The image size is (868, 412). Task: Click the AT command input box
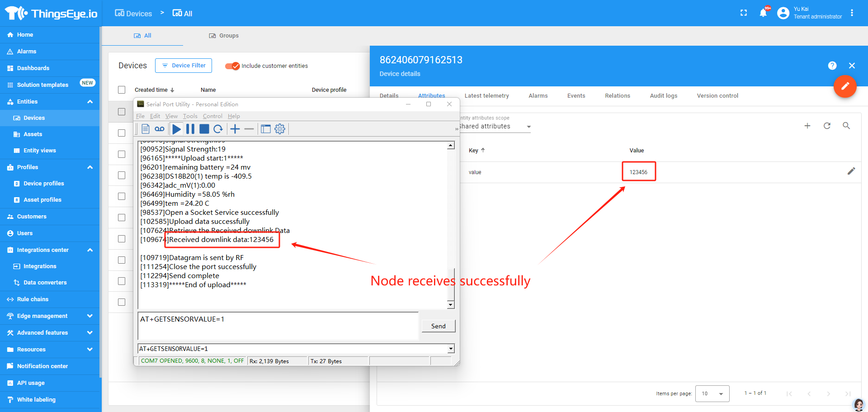coord(278,326)
